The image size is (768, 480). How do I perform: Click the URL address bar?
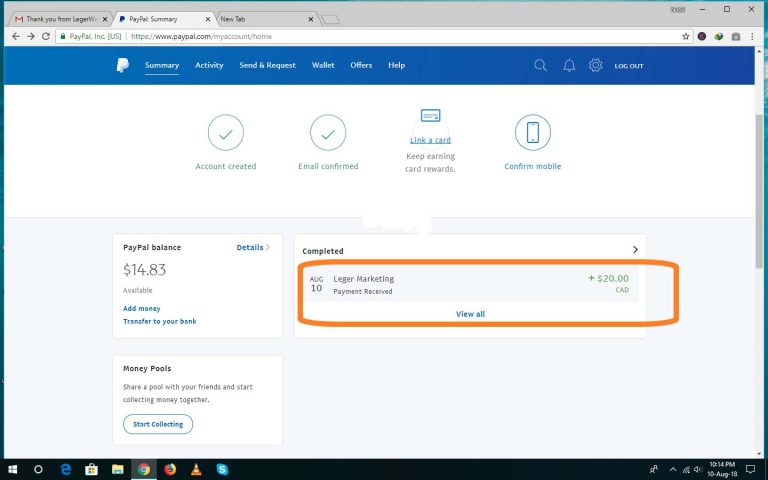click(400, 36)
